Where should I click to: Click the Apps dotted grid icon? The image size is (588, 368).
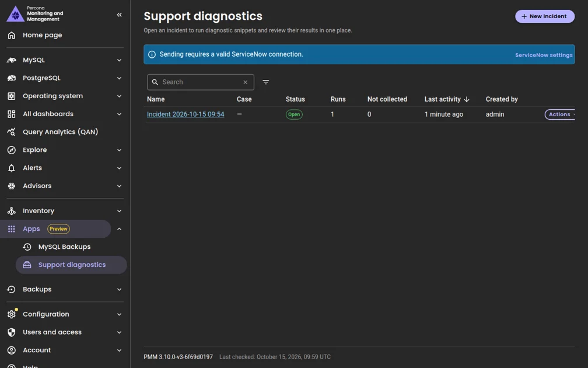pyautogui.click(x=12, y=229)
